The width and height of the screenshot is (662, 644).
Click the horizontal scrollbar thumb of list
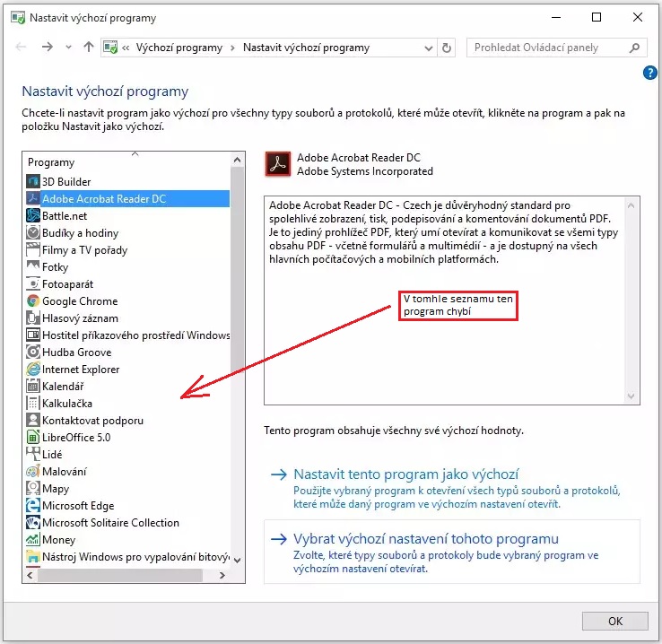click(120, 575)
